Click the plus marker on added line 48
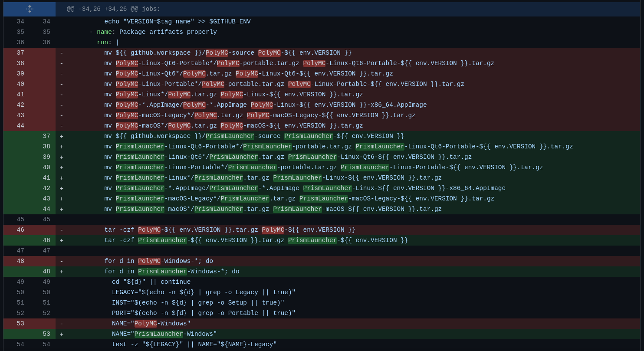The width and height of the screenshot is (644, 351). [x=62, y=272]
